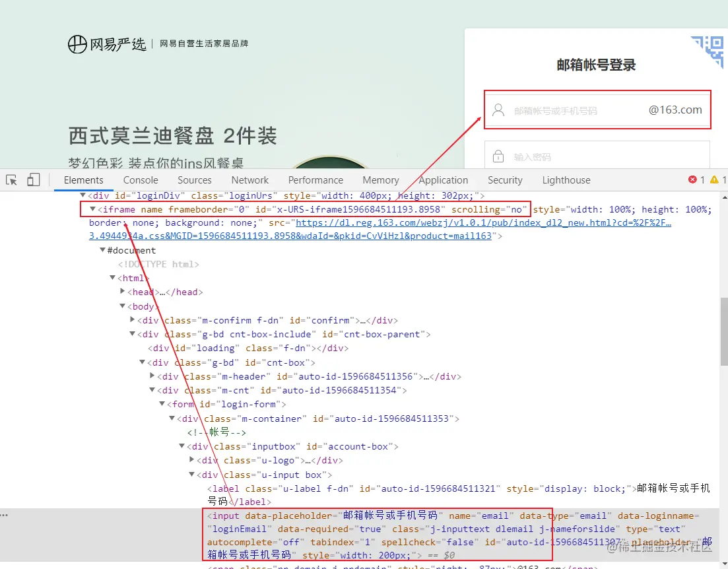Open the Elements tab
The image size is (728, 569).
coord(84,180)
